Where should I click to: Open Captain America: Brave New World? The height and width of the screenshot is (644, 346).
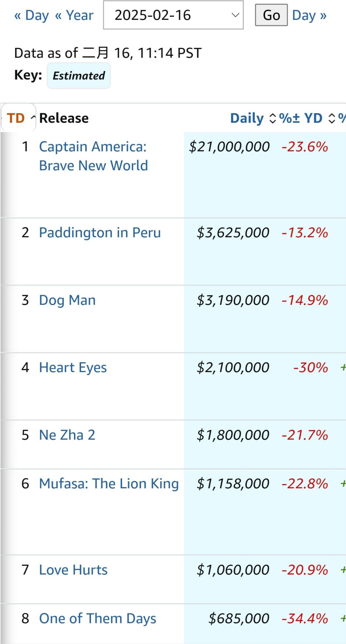pos(93,156)
